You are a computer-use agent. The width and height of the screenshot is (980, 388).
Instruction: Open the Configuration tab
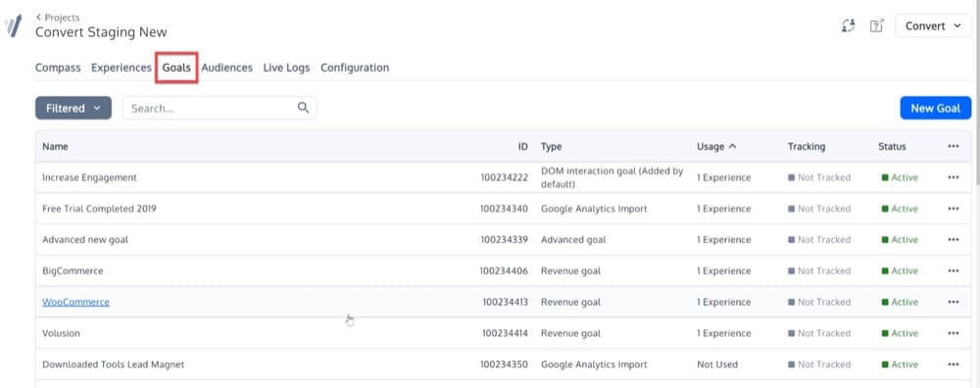click(x=355, y=68)
